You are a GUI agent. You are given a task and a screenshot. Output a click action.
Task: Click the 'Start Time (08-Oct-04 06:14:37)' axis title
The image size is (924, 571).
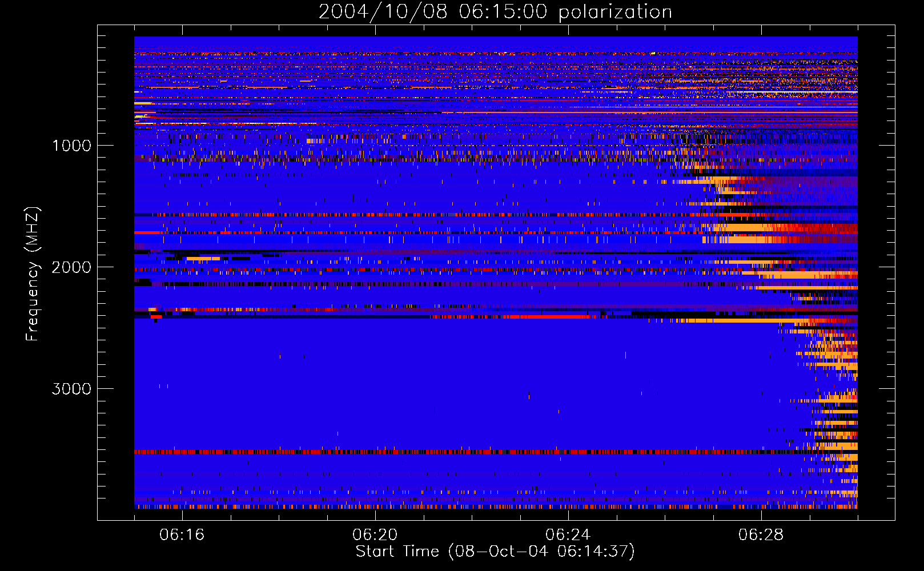point(495,552)
